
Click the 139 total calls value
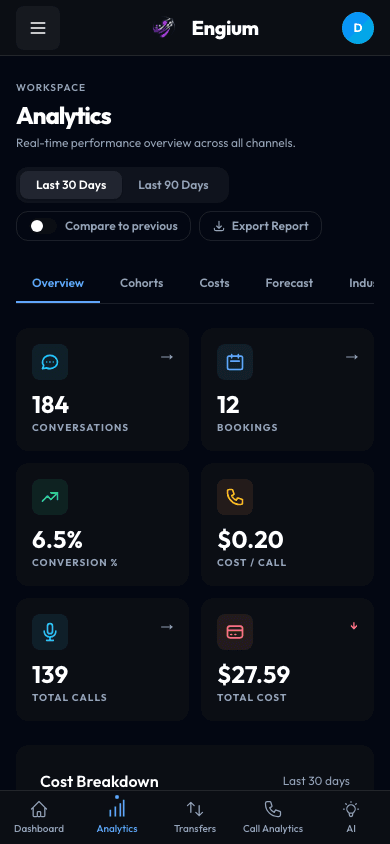point(50,675)
